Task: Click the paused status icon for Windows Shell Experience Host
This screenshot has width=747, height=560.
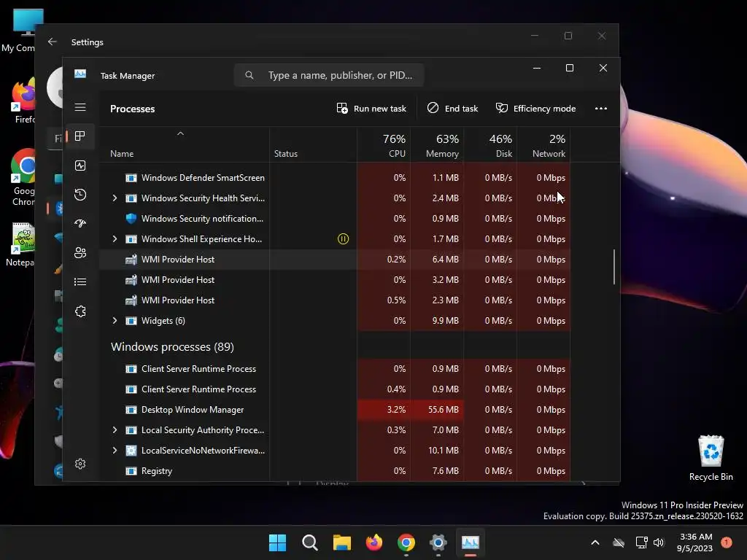Action: pyautogui.click(x=343, y=239)
